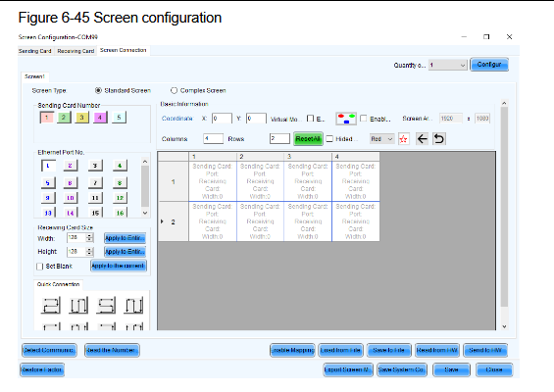
Task: Tick the Enabl.. checkbox
Action: [363, 119]
